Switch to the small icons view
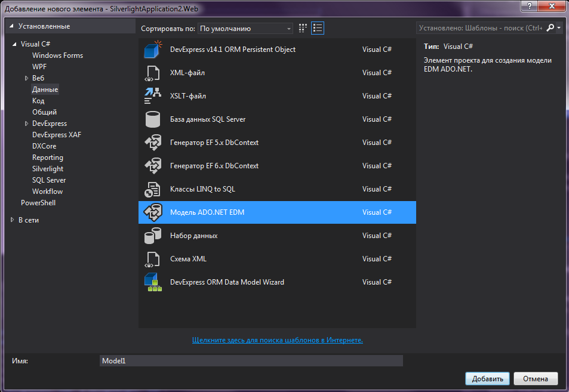 pos(303,28)
